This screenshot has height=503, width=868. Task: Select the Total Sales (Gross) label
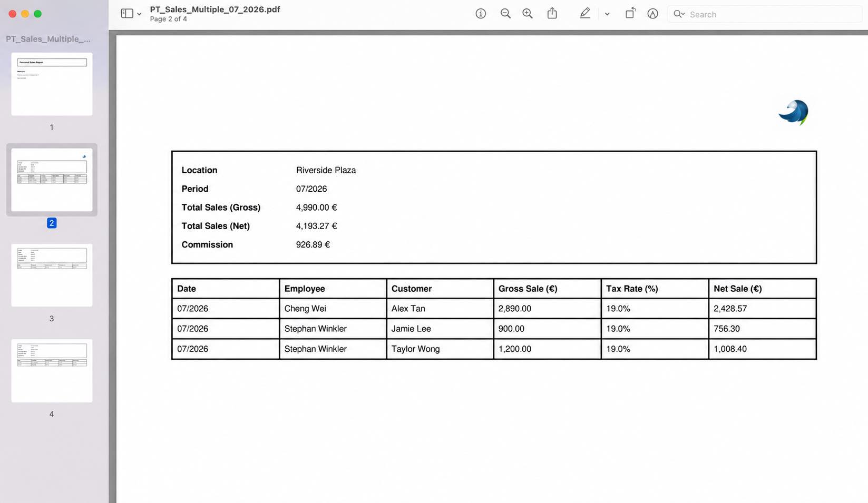pos(221,208)
